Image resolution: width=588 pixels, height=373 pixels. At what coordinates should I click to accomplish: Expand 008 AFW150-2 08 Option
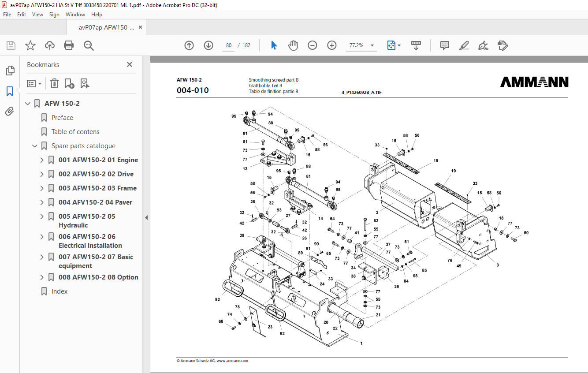(42, 277)
